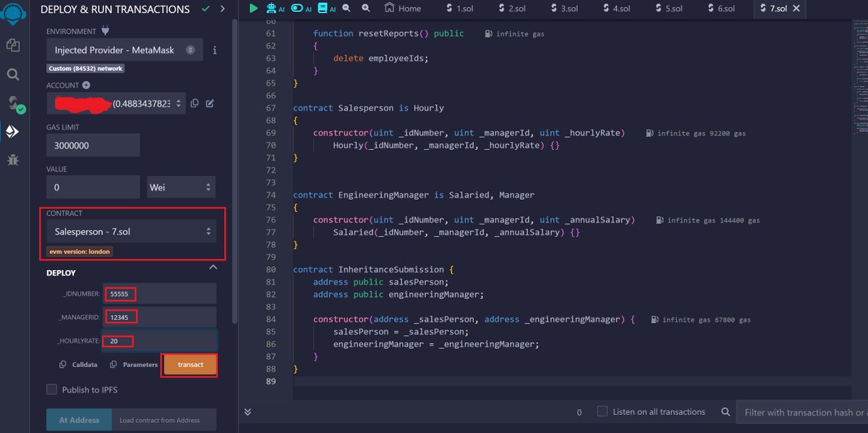The height and width of the screenshot is (433, 868).
Task: Click the gas estimate icon on line 76
Action: (660, 220)
